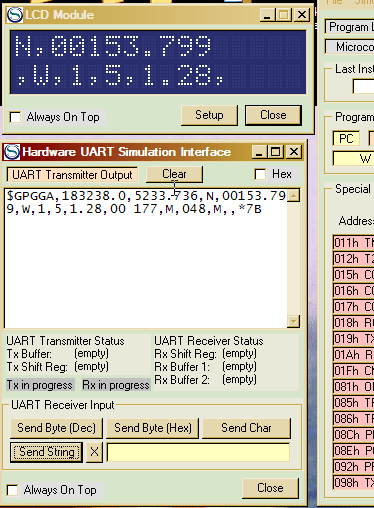The width and height of the screenshot is (374, 508).
Task: Select the 01Ah register row in main window
Action: coord(353,355)
